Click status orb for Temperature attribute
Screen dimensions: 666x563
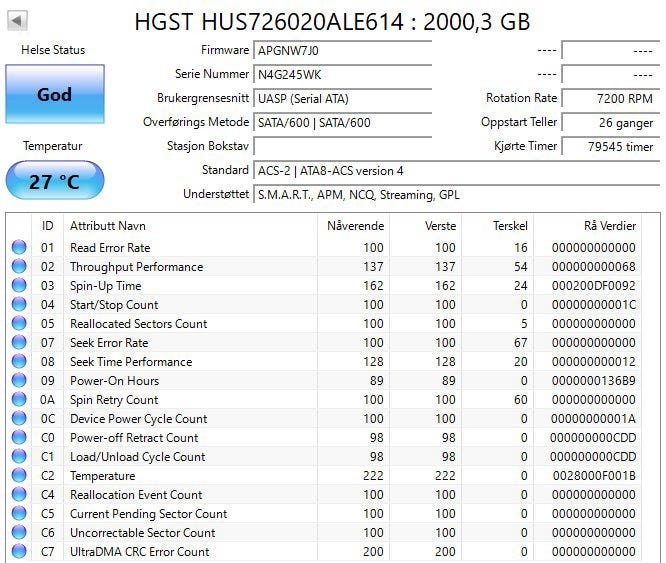coord(19,475)
